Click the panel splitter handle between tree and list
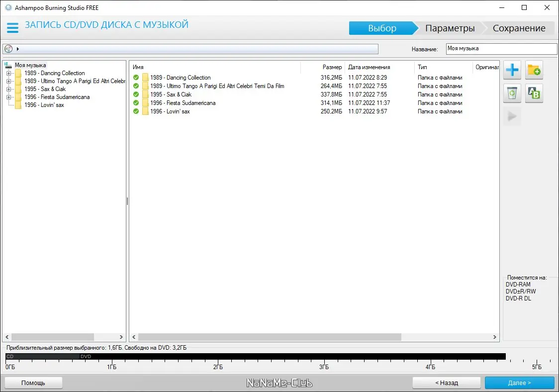The width and height of the screenshot is (559, 392). coord(127,201)
